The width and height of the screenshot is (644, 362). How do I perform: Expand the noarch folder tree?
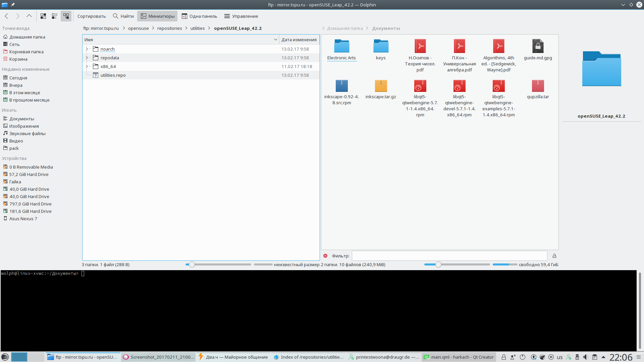[87, 49]
